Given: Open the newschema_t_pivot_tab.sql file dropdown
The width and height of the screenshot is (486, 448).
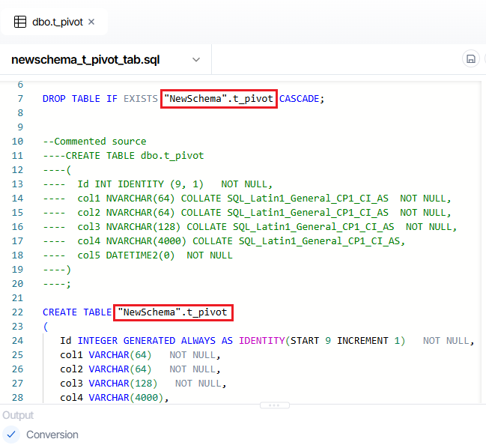Looking at the screenshot, I should pyautogui.click(x=85, y=59).
